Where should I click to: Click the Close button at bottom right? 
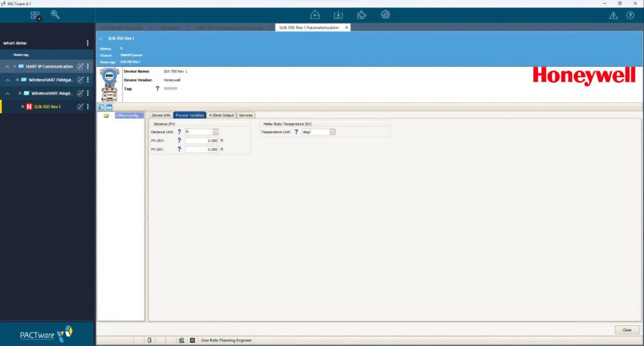pyautogui.click(x=627, y=330)
